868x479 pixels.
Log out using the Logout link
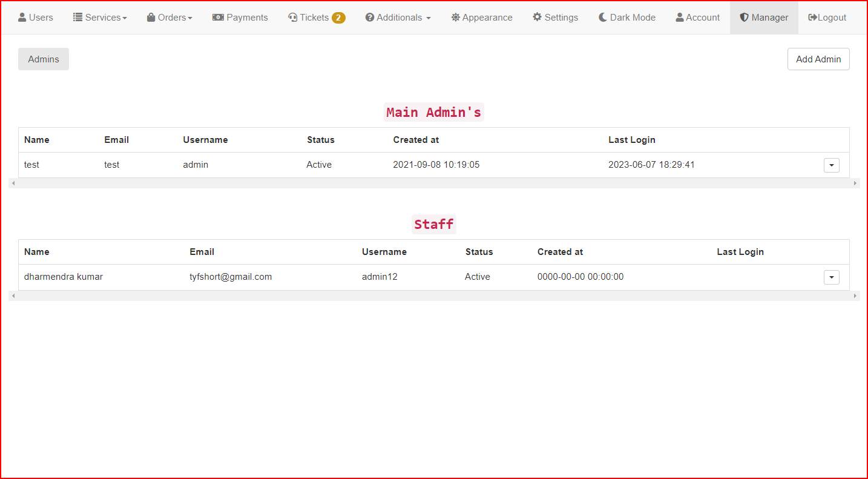pos(827,18)
